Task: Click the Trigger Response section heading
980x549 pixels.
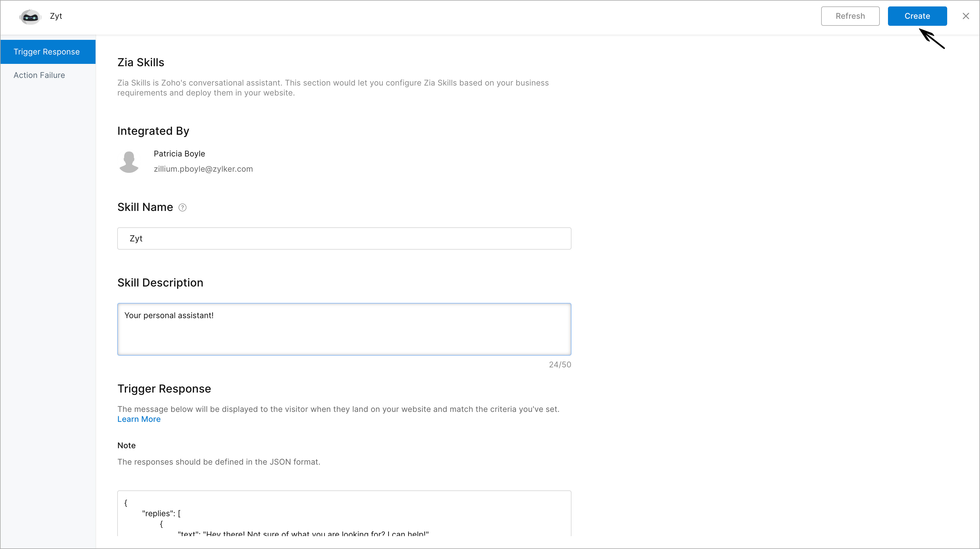Action: pos(164,388)
